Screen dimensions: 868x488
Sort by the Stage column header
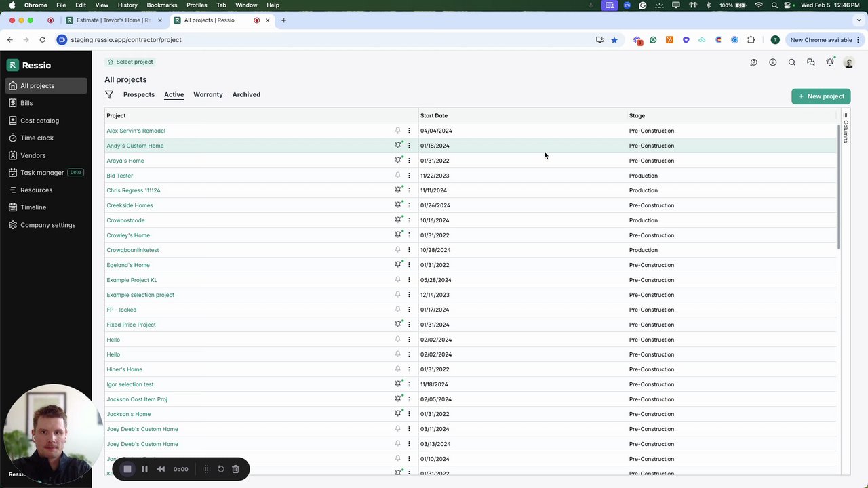(637, 116)
